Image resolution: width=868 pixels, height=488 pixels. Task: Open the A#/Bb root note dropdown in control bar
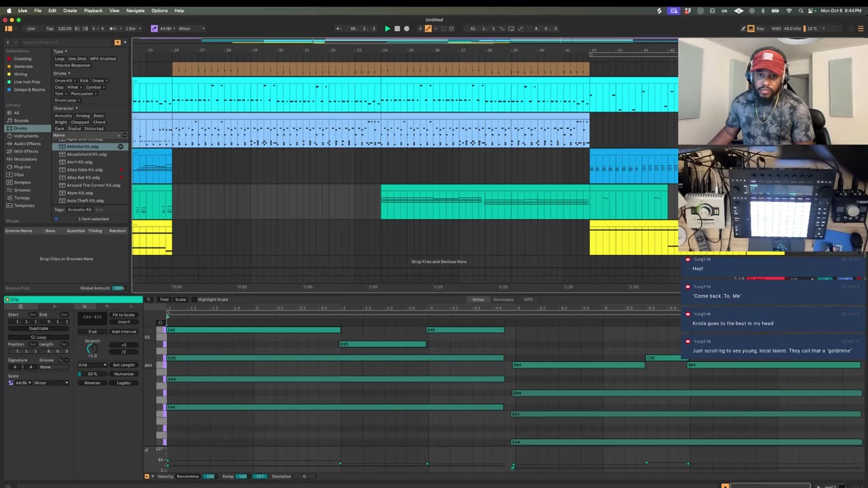tap(167, 28)
